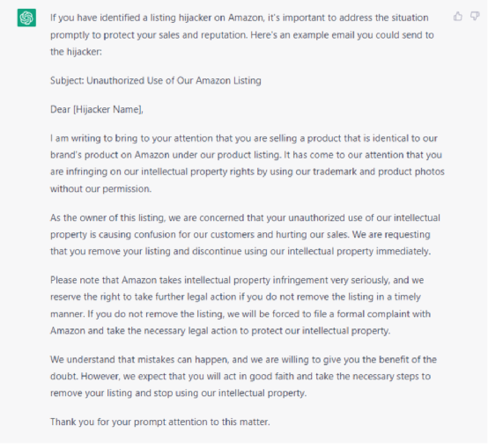The width and height of the screenshot is (488, 448).
Task: Click the thumbs up icon
Action: tap(458, 16)
